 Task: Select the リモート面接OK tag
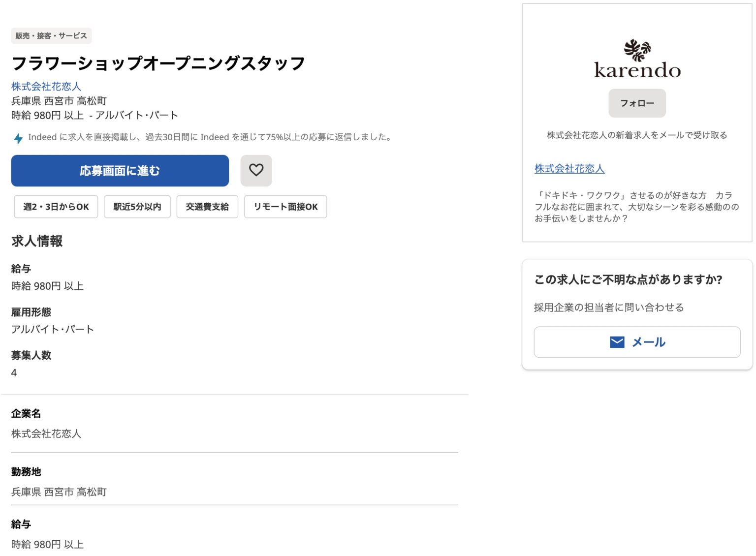pos(285,207)
